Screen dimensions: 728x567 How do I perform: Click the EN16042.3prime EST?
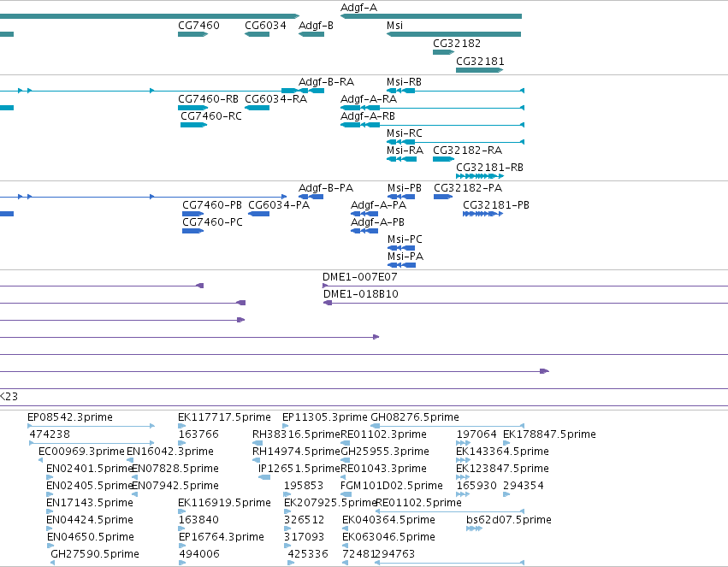(130, 460)
